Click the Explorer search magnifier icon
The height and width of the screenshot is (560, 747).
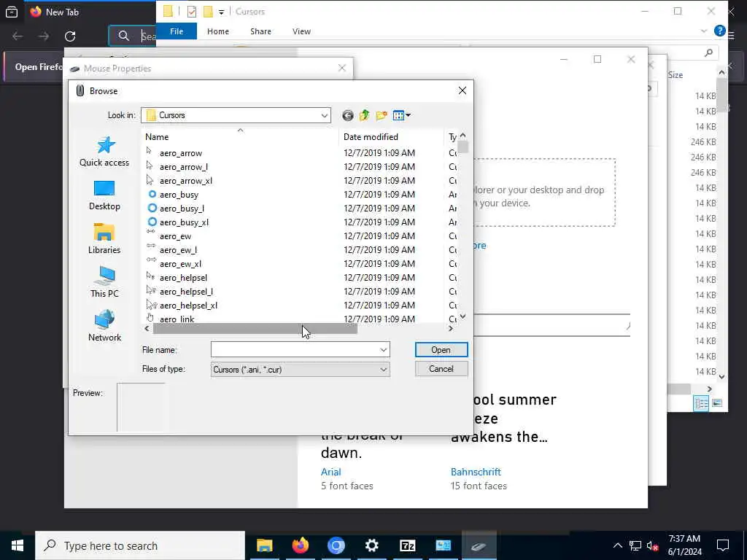[708, 52]
